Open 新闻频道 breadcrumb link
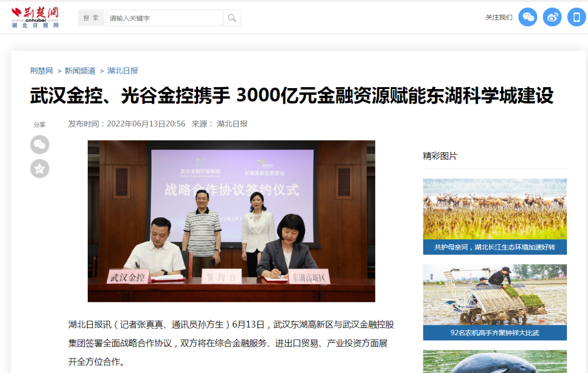Screen dimensions: 588x373 coord(80,70)
